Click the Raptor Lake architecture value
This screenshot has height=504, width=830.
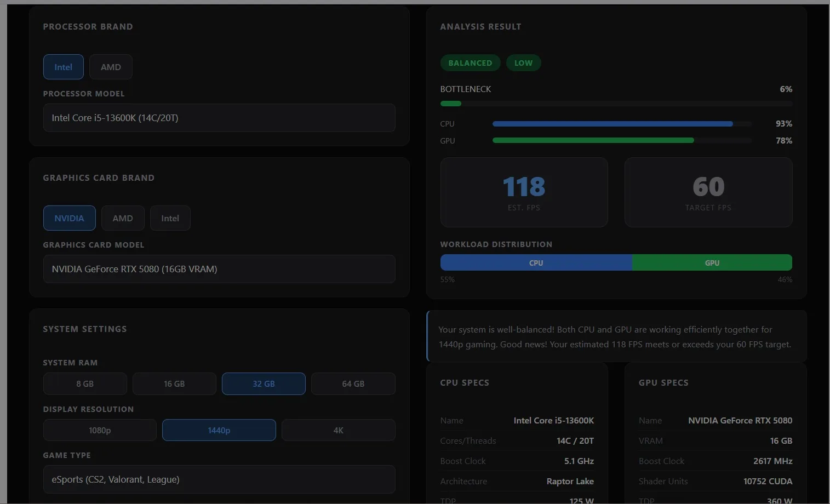coord(570,481)
